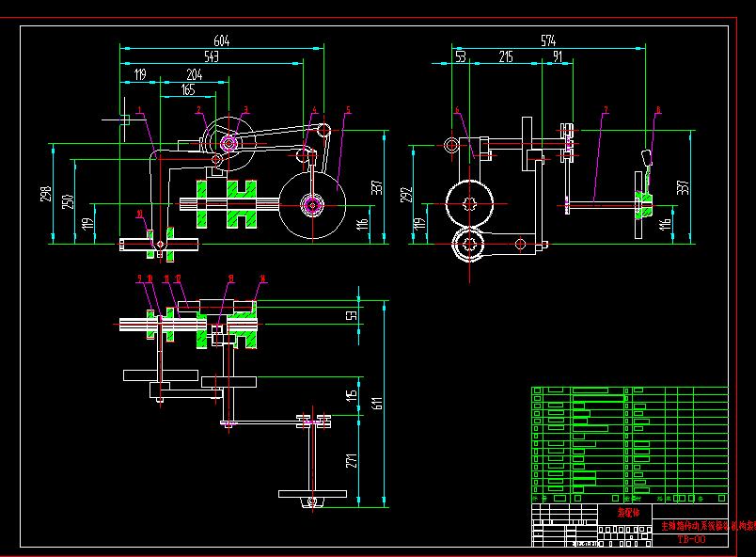The width and height of the screenshot is (756, 557).
Task: Click the horizontal 119 dimension beside 204
Action: click(x=140, y=74)
